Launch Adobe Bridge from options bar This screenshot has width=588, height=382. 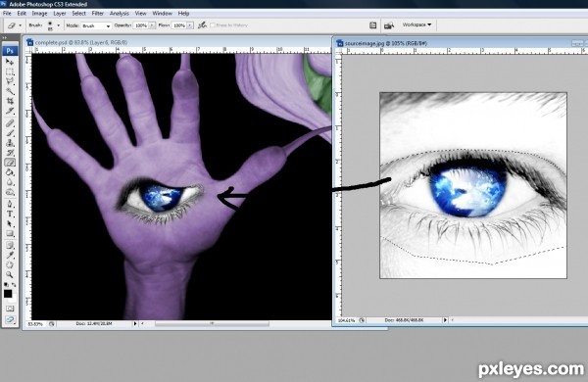click(389, 25)
